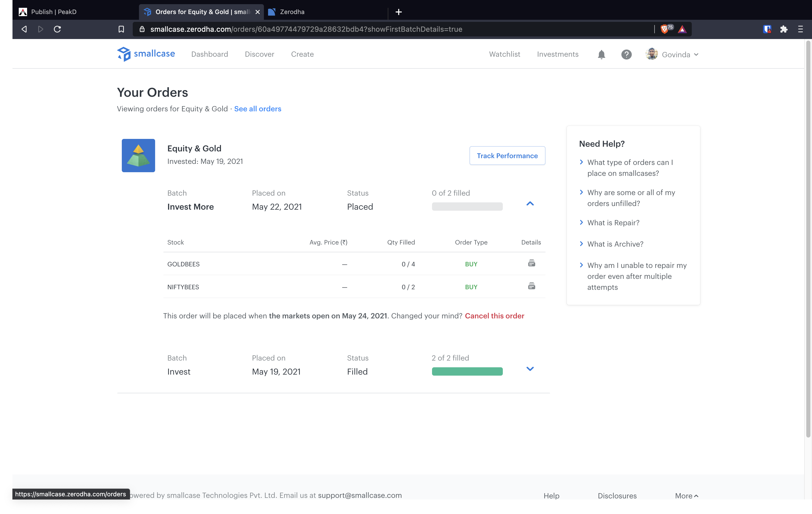This screenshot has width=812, height=514.
Task: Click the 'Invest More' batch name
Action: [191, 207]
